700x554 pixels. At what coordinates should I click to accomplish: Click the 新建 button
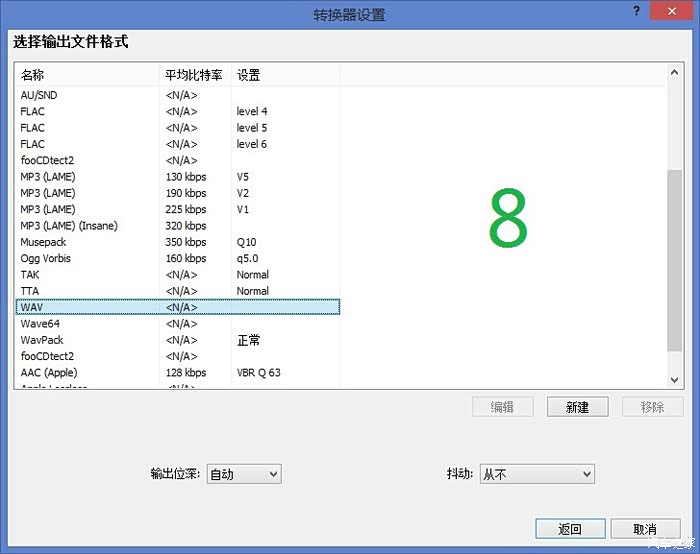tap(577, 407)
